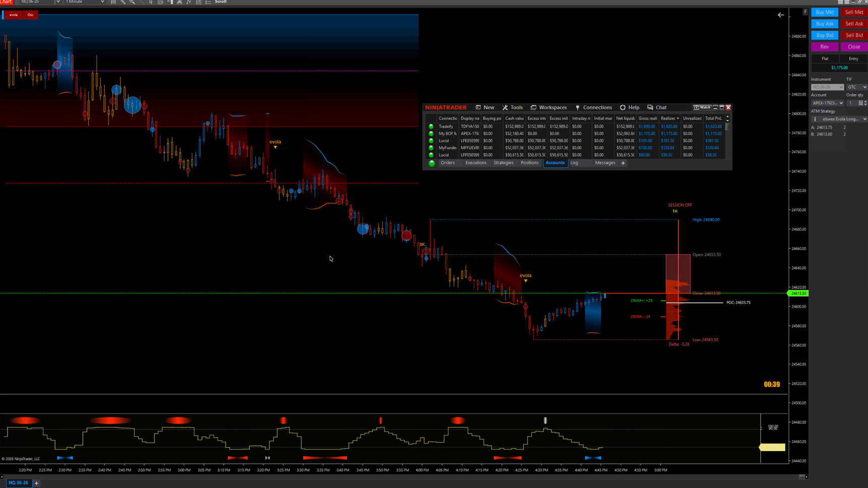The height and width of the screenshot is (488, 868).
Task: Select the cursor pointer tool in toolbar
Action: 151,2
